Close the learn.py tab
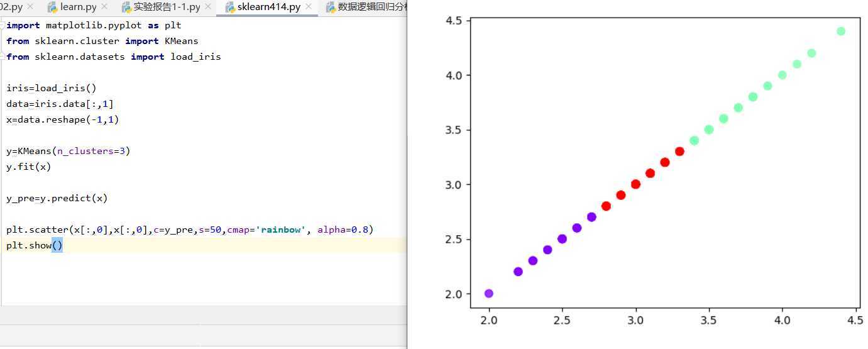 tap(104, 8)
